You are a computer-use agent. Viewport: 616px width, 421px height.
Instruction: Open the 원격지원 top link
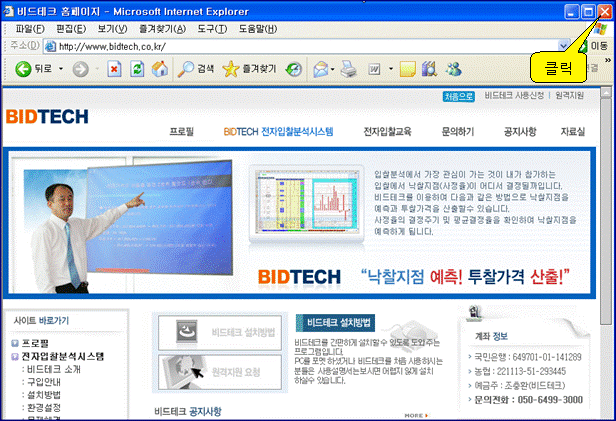[x=569, y=95]
